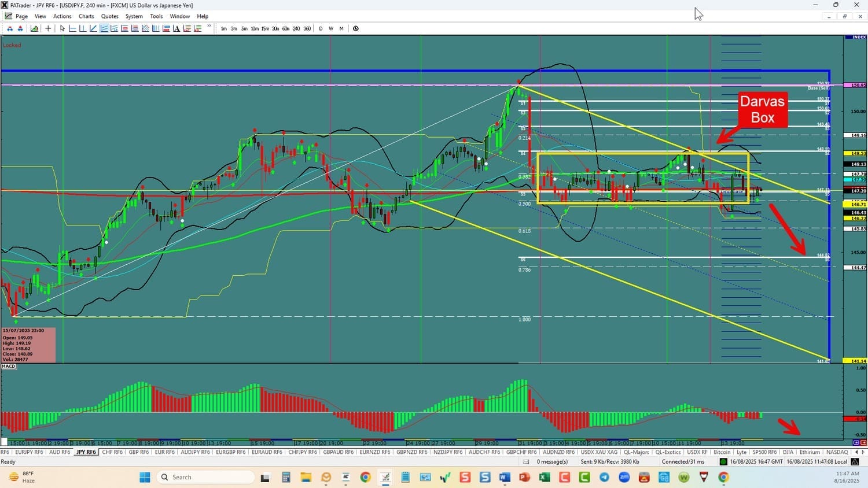Open Excel from the taskbar
The width and height of the screenshot is (868, 488).
[545, 477]
